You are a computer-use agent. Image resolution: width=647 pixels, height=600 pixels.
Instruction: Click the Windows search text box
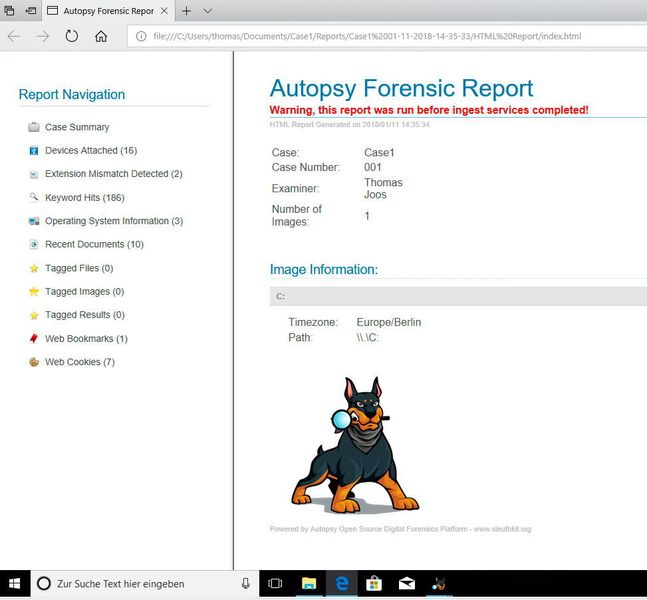(x=144, y=583)
